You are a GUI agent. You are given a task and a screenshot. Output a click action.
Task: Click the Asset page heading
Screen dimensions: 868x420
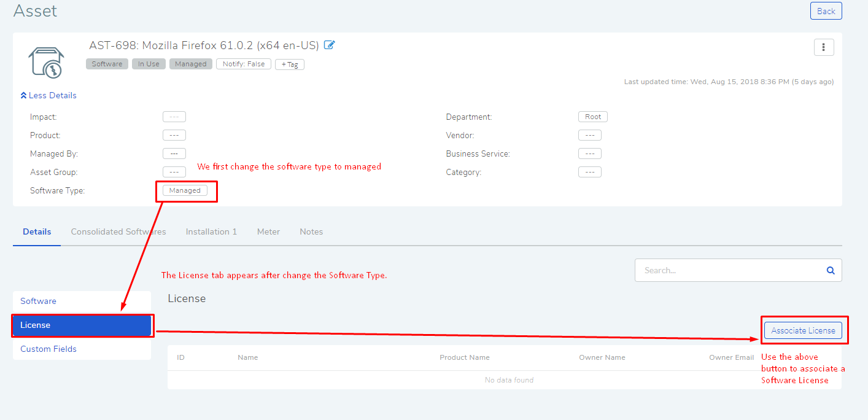pos(36,10)
